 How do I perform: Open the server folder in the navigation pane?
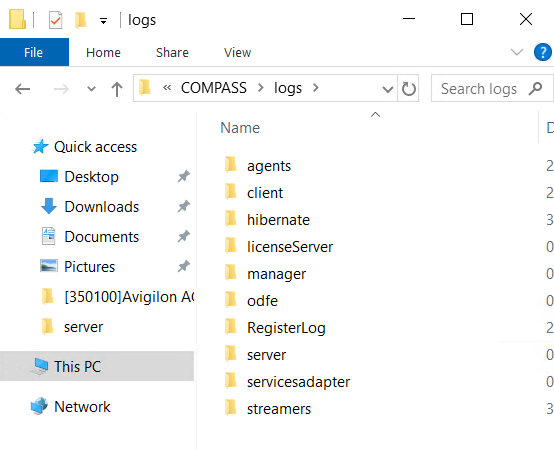pos(83,327)
